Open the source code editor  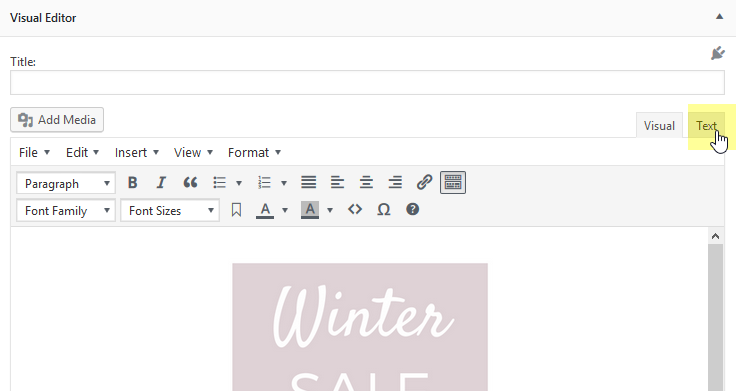(x=355, y=209)
